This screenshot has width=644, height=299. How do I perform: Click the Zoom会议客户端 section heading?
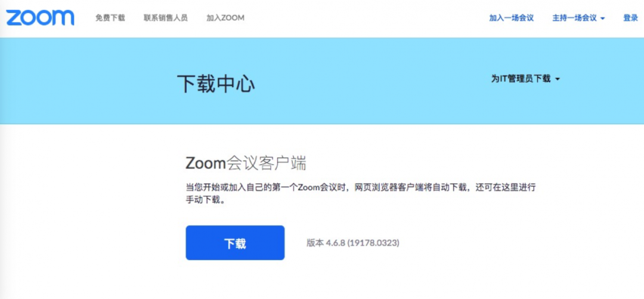[x=246, y=164]
